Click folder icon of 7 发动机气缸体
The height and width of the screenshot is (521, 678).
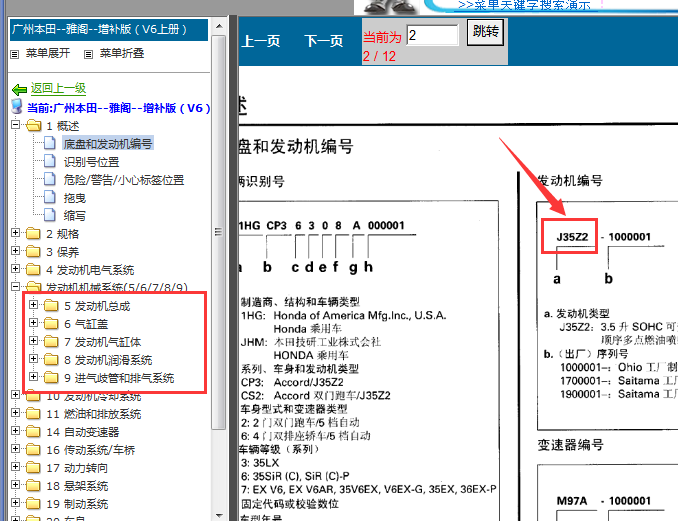tap(51, 342)
